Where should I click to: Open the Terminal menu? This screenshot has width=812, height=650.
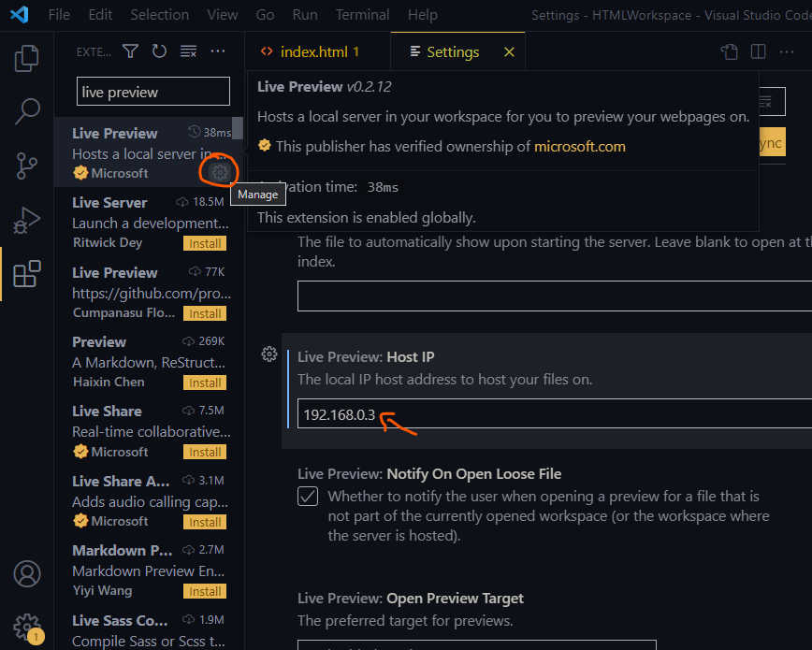tap(363, 15)
